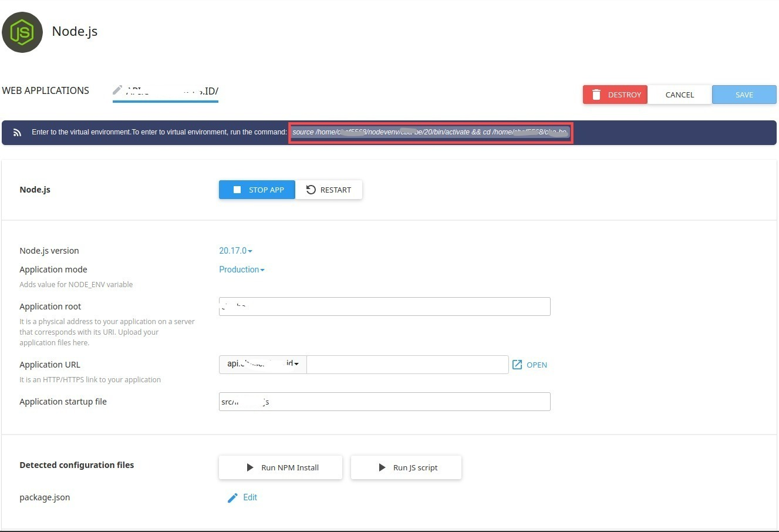
Task: Click the Application startup file field
Action: pyautogui.click(x=385, y=402)
